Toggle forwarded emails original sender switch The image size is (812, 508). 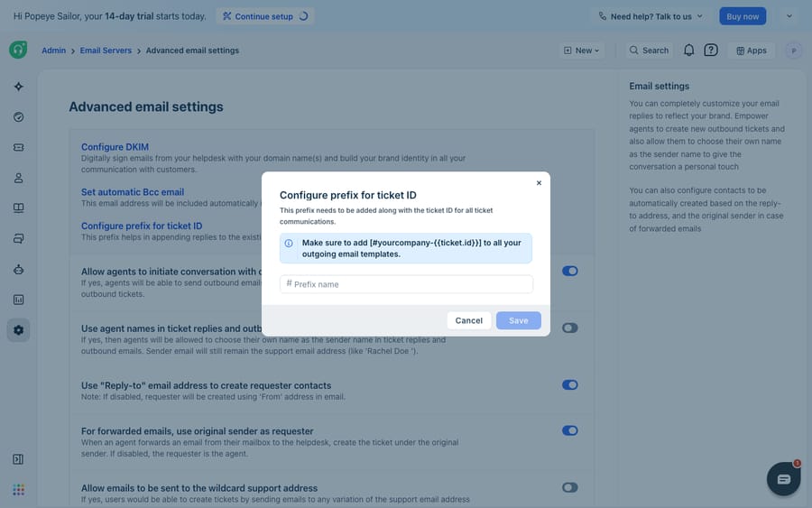[570, 430]
